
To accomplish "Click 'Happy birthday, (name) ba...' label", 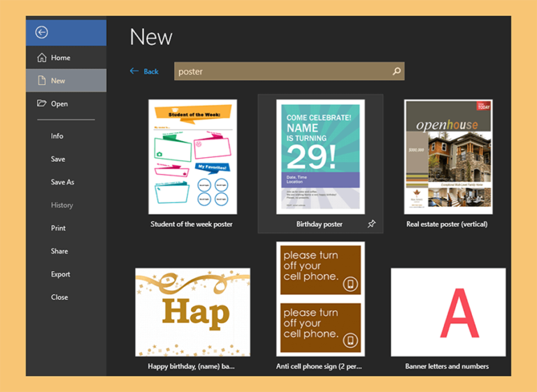I will [x=191, y=366].
